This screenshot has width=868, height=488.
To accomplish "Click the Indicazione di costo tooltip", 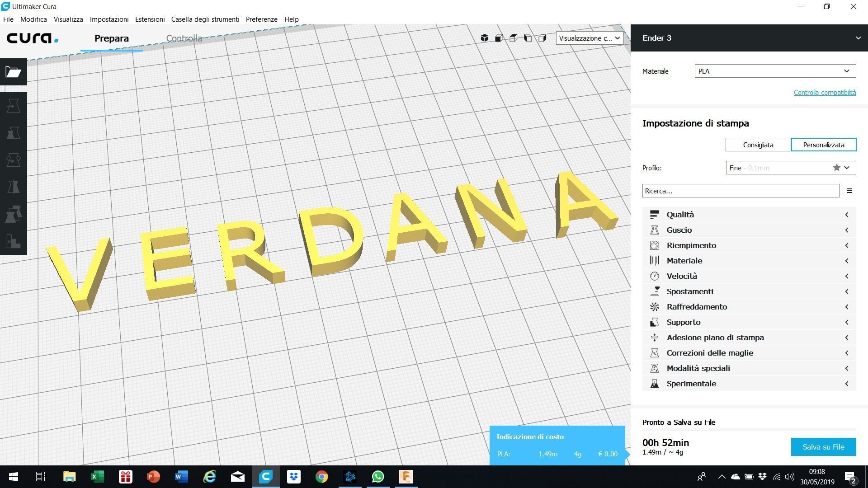I will tap(557, 446).
